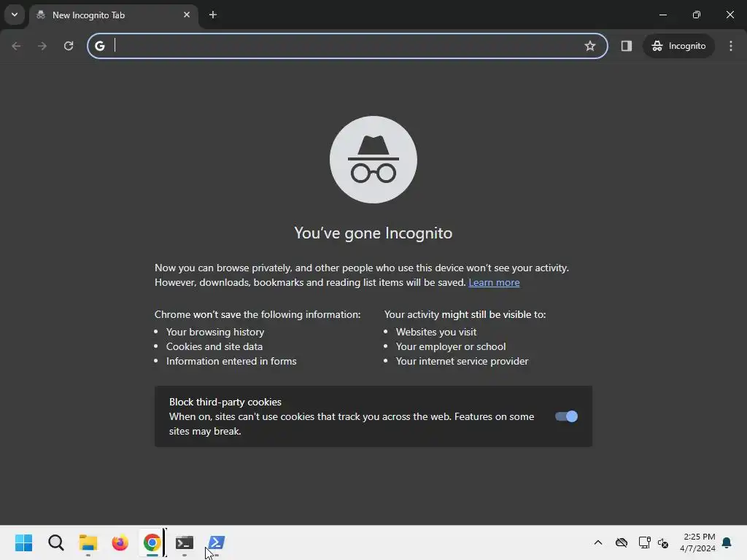Screen dimensions: 747x560
Task: Focus the address bar input field
Action: click(347, 46)
